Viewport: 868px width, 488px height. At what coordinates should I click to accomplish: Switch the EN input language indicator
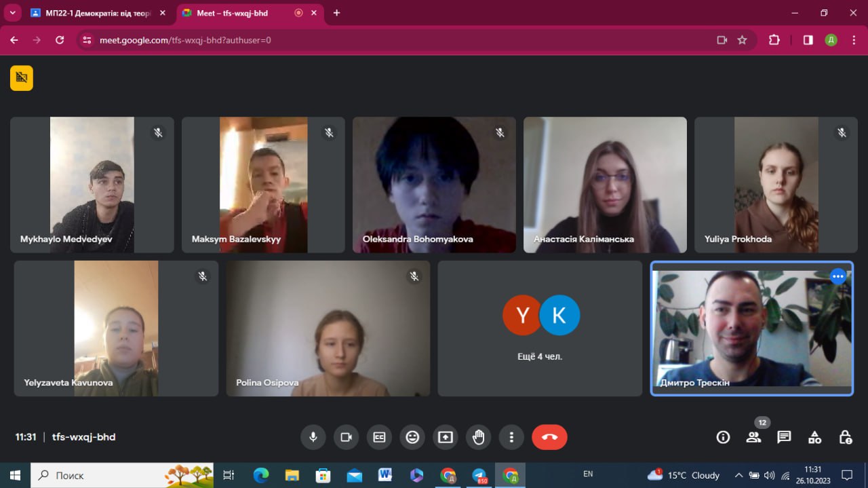(588, 474)
